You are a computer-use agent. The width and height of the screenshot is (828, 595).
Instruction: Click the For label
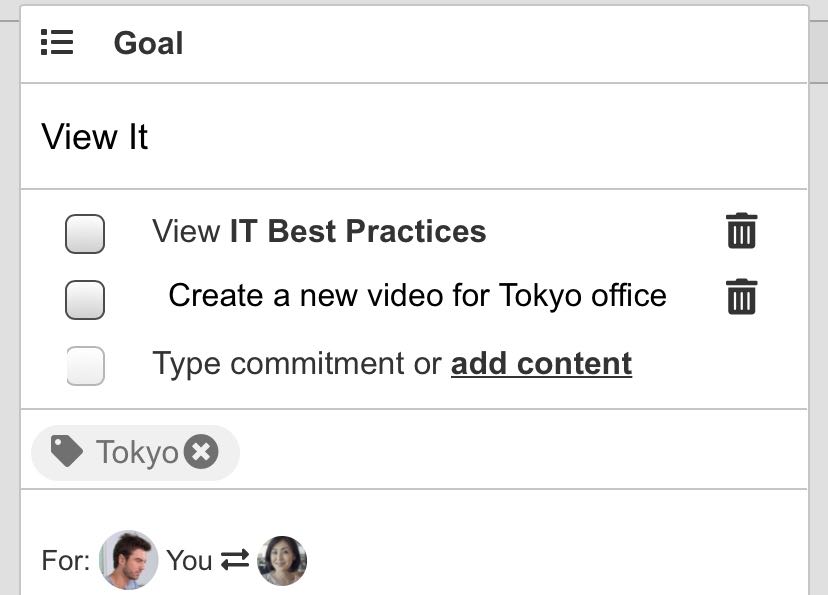66,561
